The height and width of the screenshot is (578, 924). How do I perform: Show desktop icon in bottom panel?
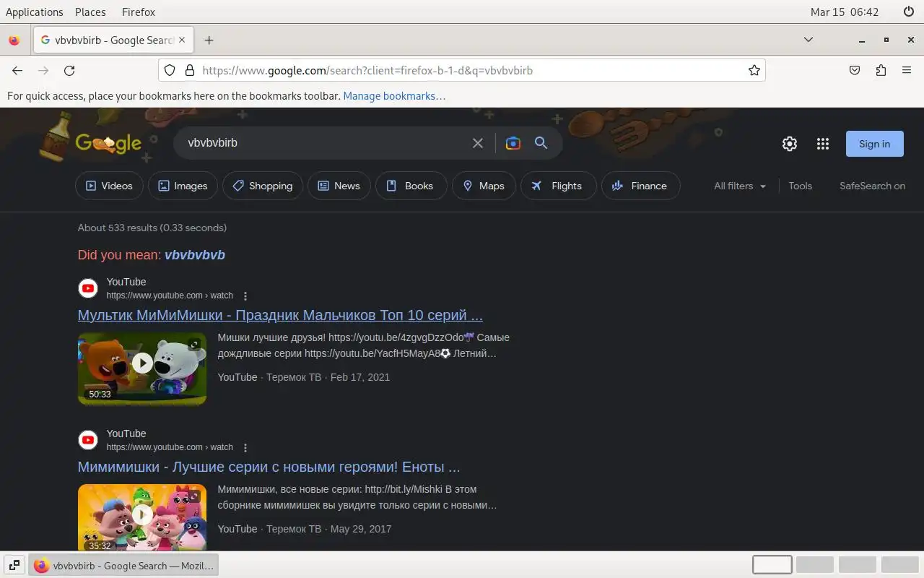(x=14, y=565)
